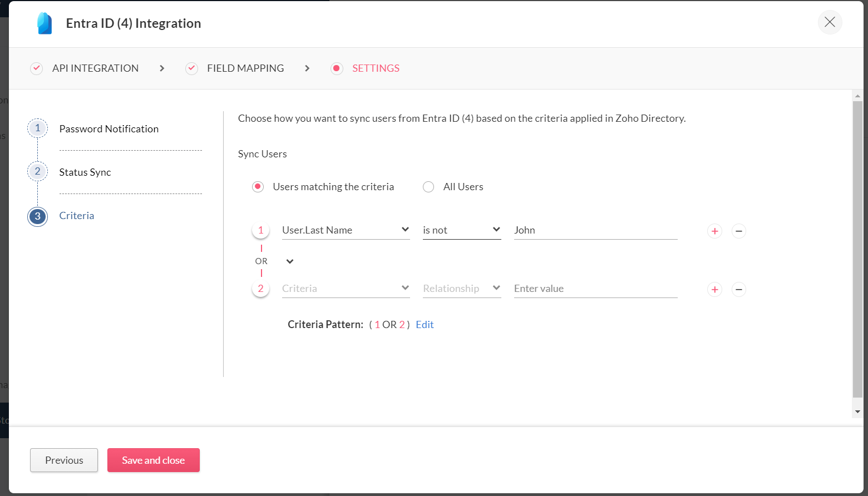Edit the Criteria Pattern link

pos(425,325)
